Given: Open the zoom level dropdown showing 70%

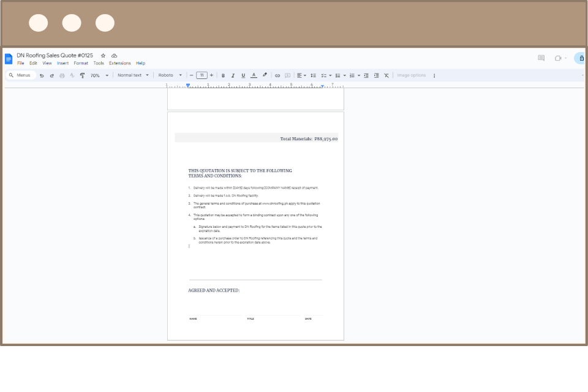Looking at the screenshot, I should (99, 75).
